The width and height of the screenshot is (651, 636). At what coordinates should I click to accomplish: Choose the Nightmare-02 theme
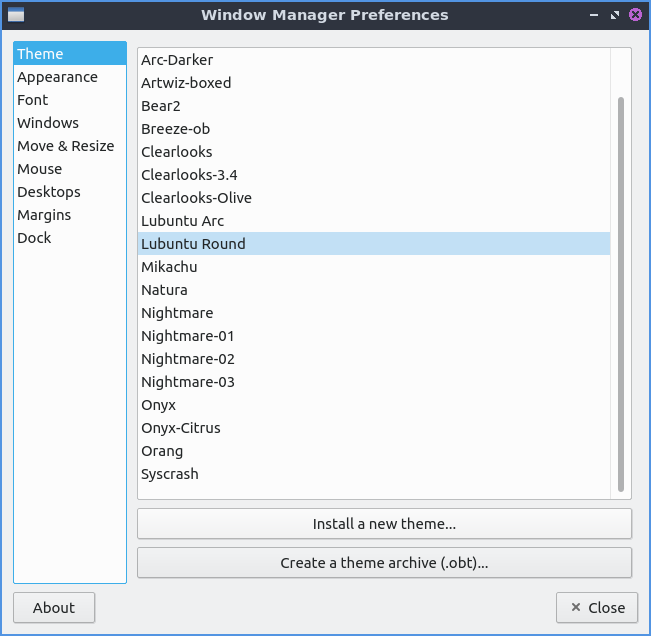(x=188, y=359)
